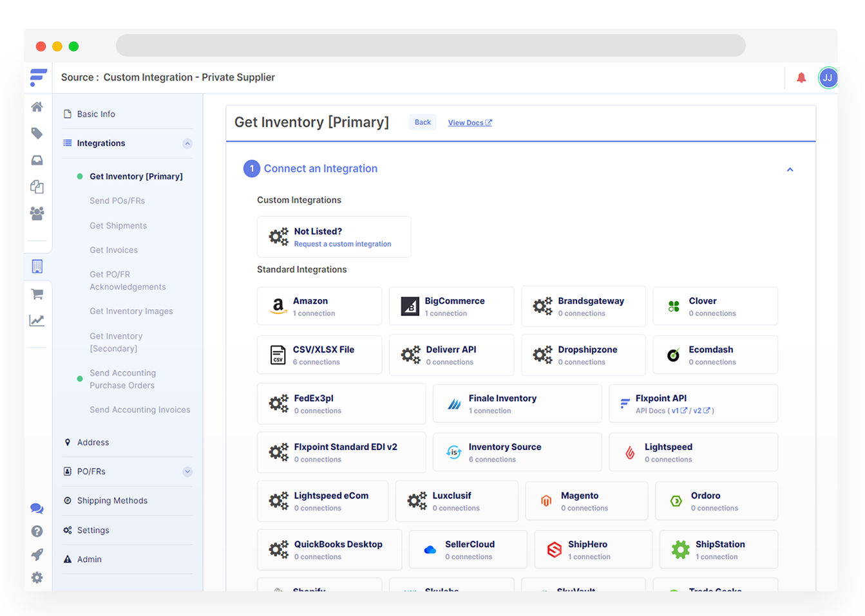Screen dimensions: 865x616
Task: Open the shopping cart icon in sidebar
Action: tap(37, 294)
